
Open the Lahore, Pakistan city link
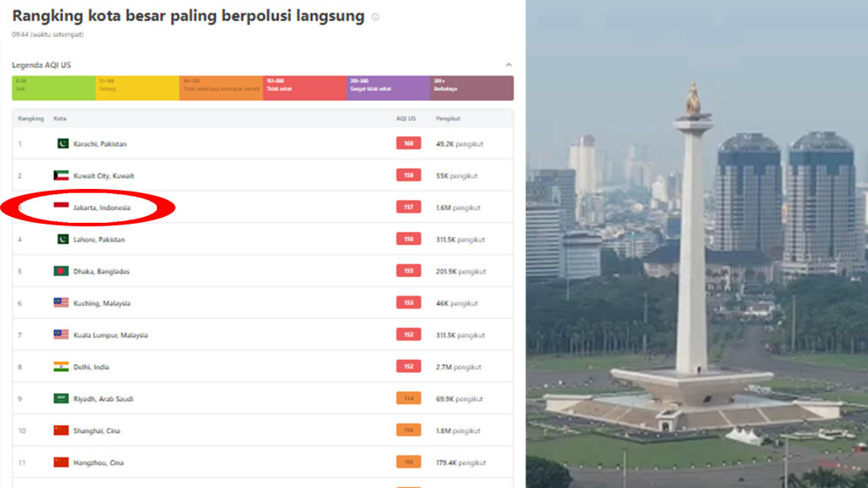tap(99, 240)
